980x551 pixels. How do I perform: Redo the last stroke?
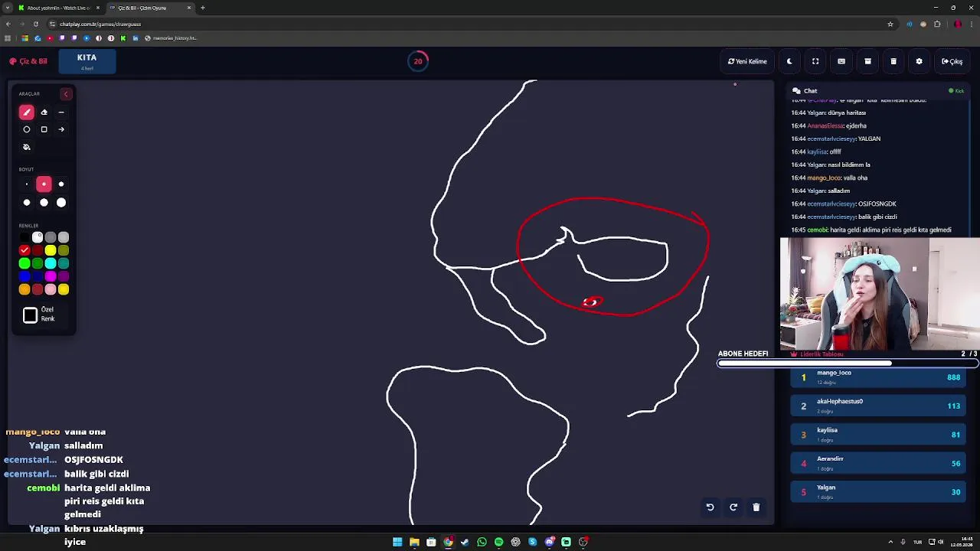pos(733,507)
